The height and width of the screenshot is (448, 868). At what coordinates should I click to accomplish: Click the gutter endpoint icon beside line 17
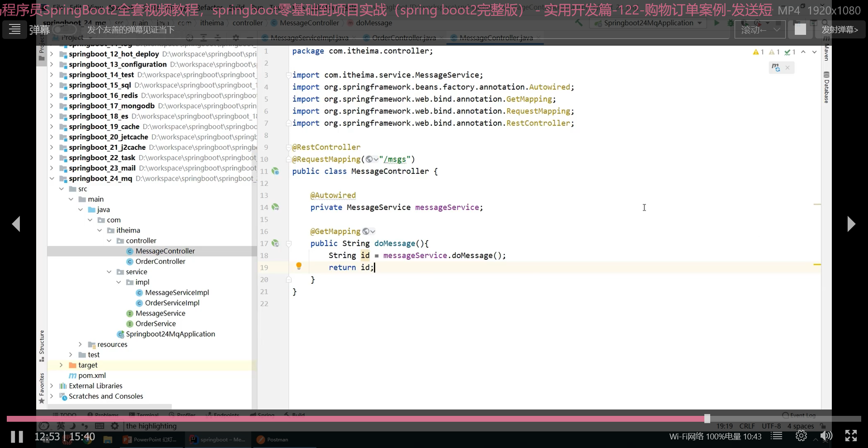pos(275,243)
